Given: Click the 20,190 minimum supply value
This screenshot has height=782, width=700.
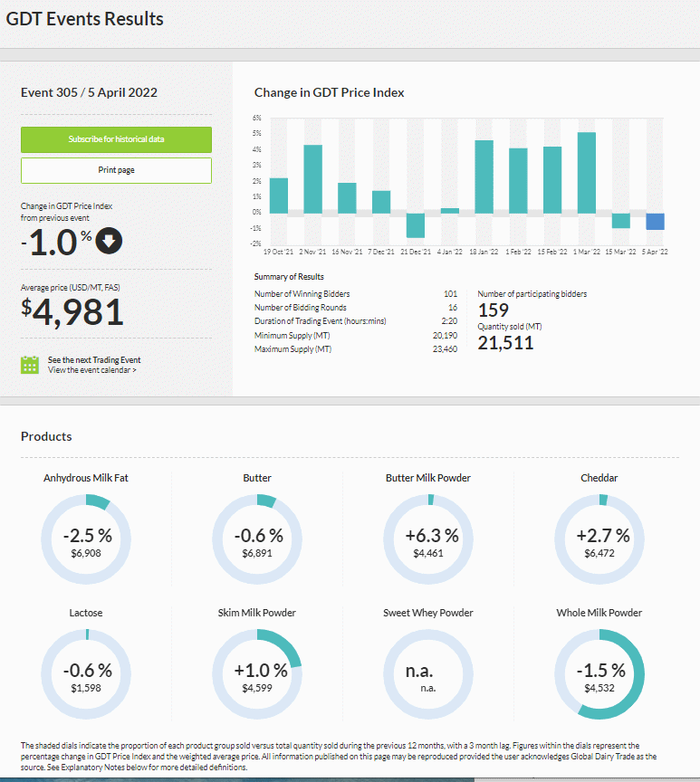Looking at the screenshot, I should (445, 335).
